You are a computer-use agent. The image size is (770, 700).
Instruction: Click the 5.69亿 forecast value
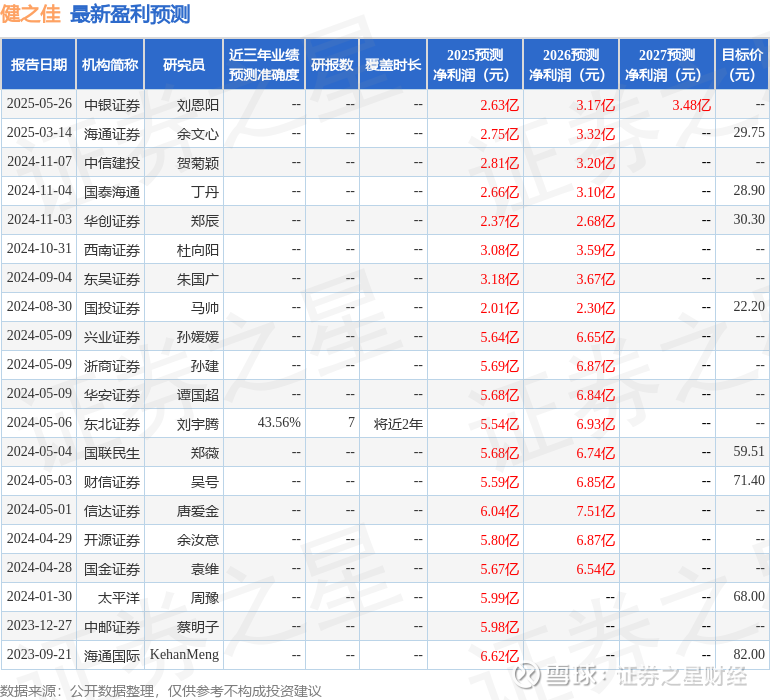coord(499,366)
